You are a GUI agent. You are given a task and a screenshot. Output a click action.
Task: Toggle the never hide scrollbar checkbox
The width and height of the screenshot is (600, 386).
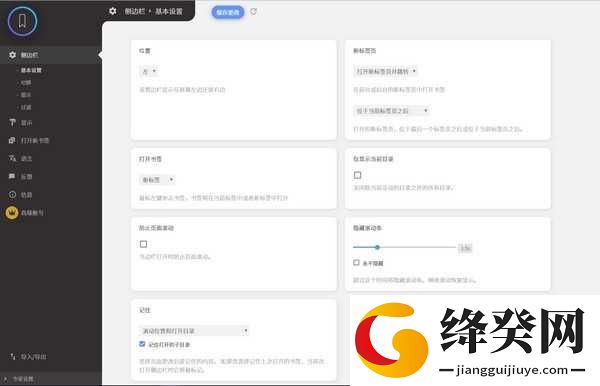(356, 262)
